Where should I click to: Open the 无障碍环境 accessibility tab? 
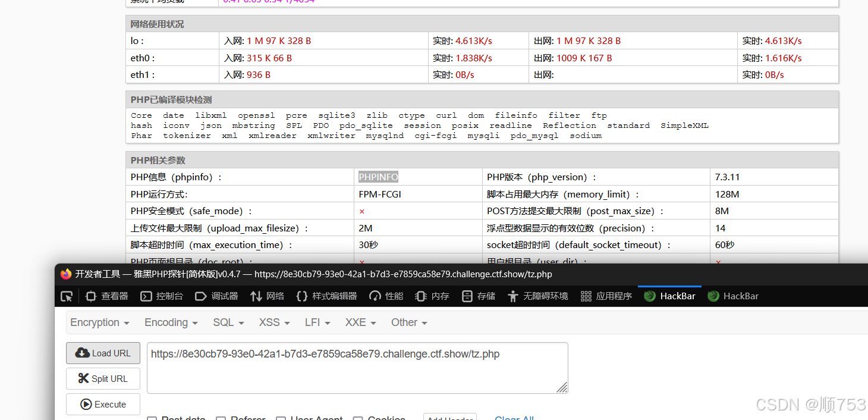(x=538, y=296)
